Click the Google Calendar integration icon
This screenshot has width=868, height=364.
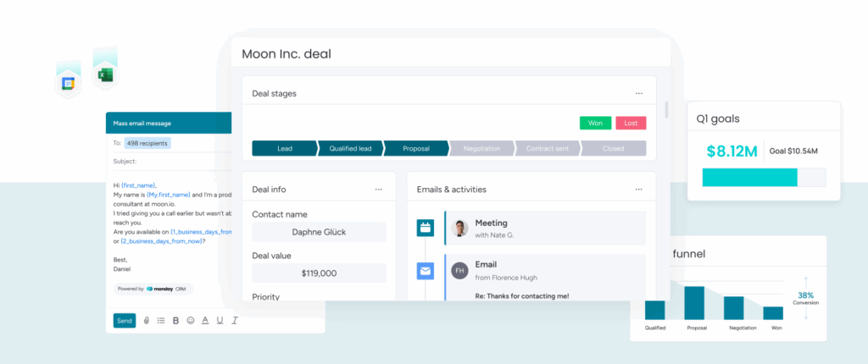[x=69, y=83]
